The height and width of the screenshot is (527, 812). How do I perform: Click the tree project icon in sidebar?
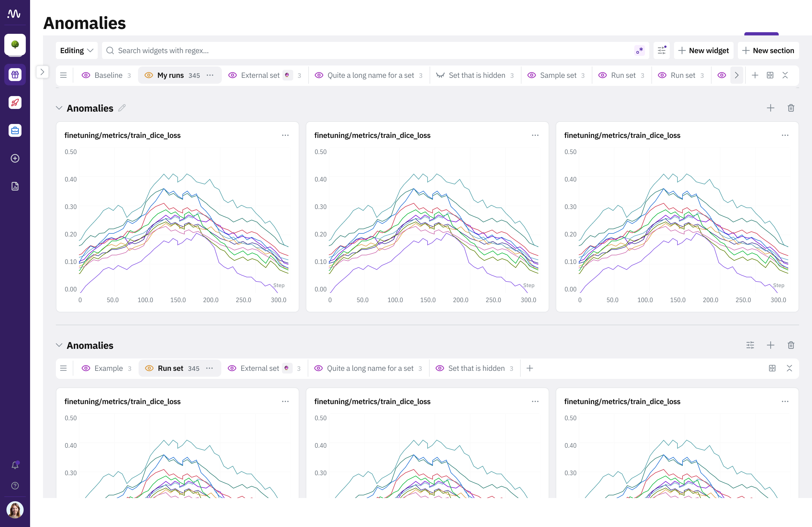click(x=15, y=45)
